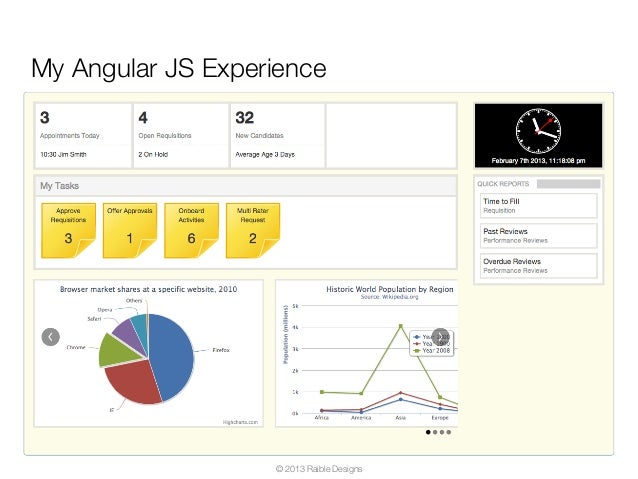Open the Offer Approvals sticky note
Viewport: 638px width, 479px height.
[x=130, y=230]
